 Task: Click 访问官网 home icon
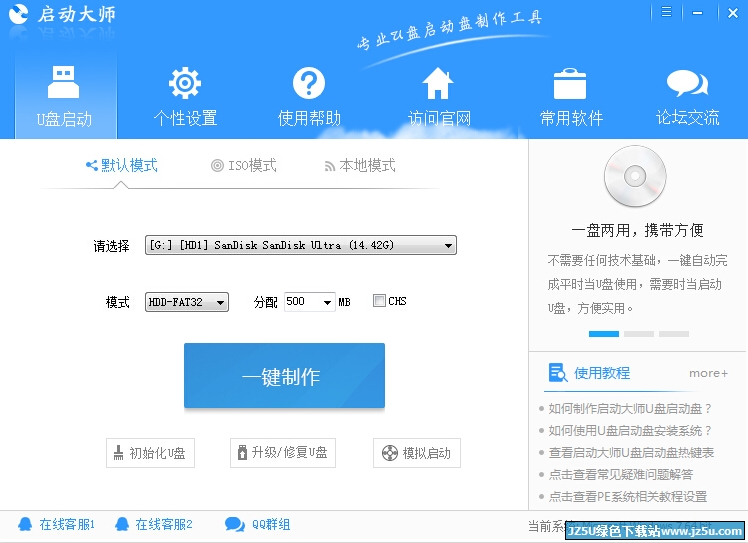click(438, 84)
